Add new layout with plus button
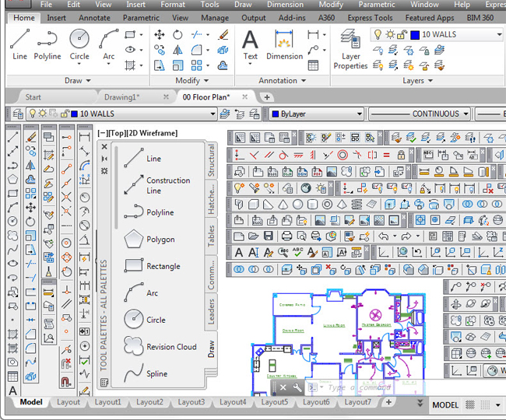506x420 pixels. click(388, 402)
